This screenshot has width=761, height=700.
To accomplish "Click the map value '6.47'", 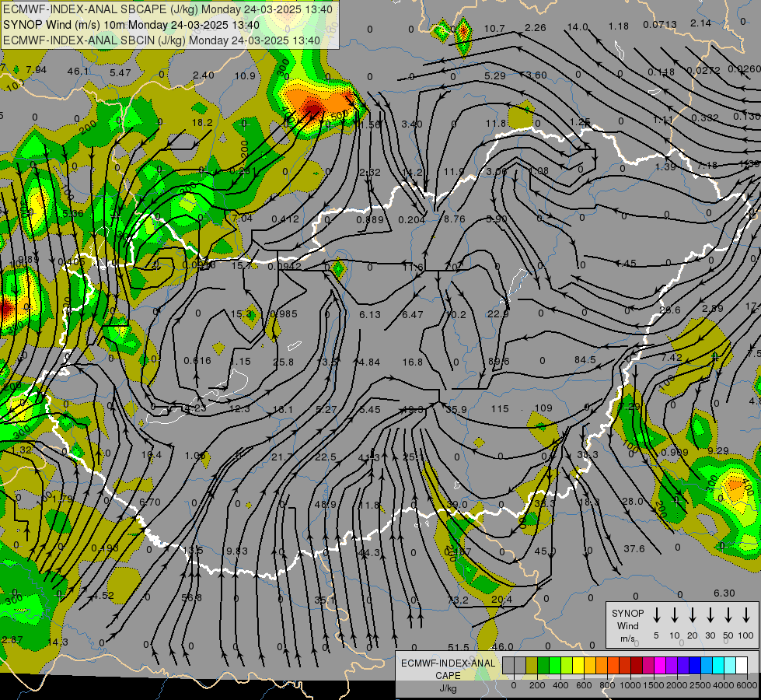I will (x=413, y=314).
